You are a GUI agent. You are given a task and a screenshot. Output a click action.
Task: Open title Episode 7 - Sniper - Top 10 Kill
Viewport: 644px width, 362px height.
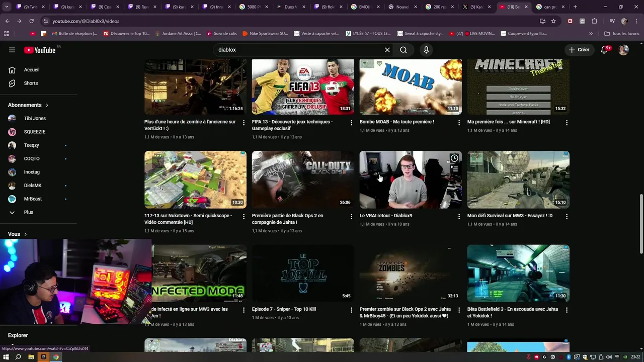point(284,309)
